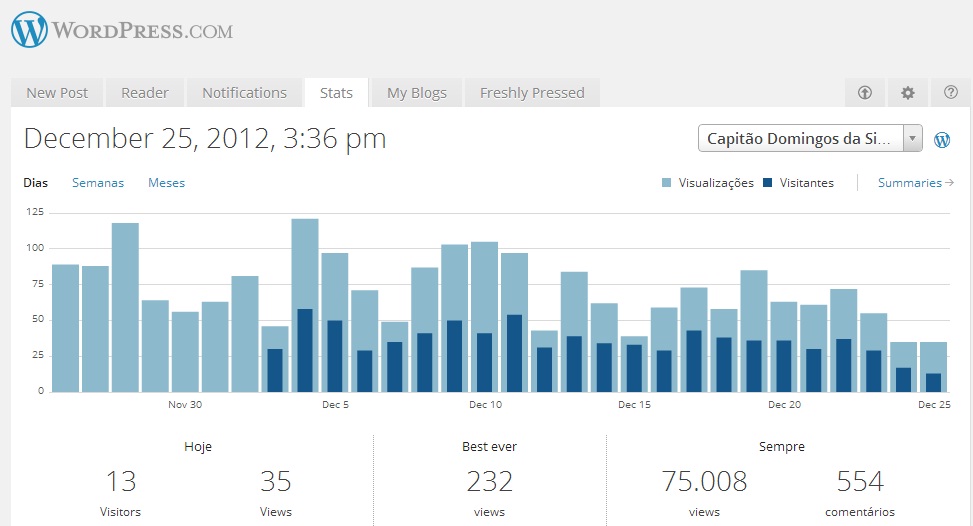973x526 pixels.
Task: Click the upload arrow icon
Action: tap(865, 93)
